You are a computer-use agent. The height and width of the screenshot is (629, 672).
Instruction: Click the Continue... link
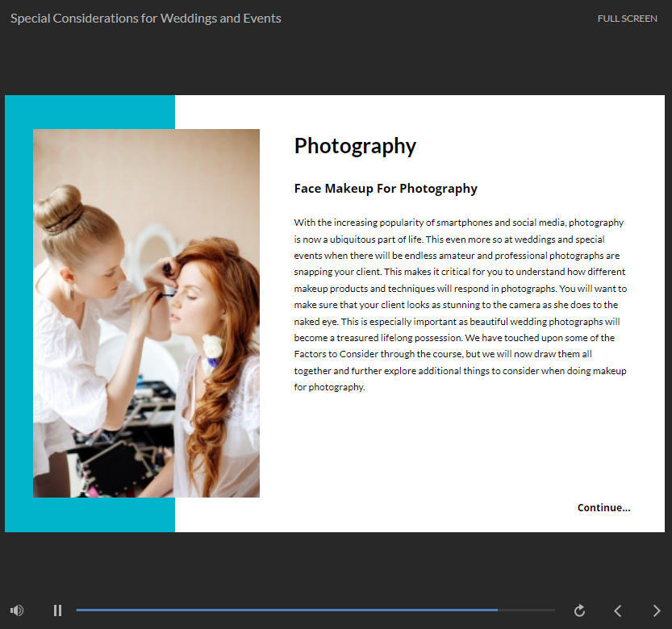point(603,507)
